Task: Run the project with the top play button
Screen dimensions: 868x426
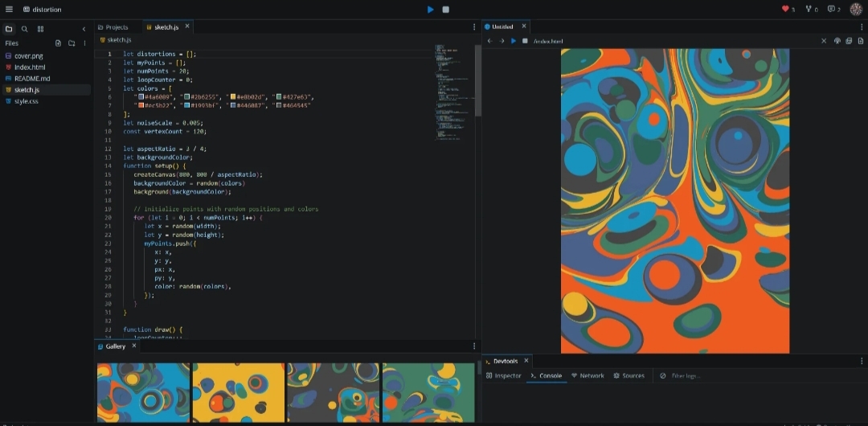Action: (x=431, y=10)
